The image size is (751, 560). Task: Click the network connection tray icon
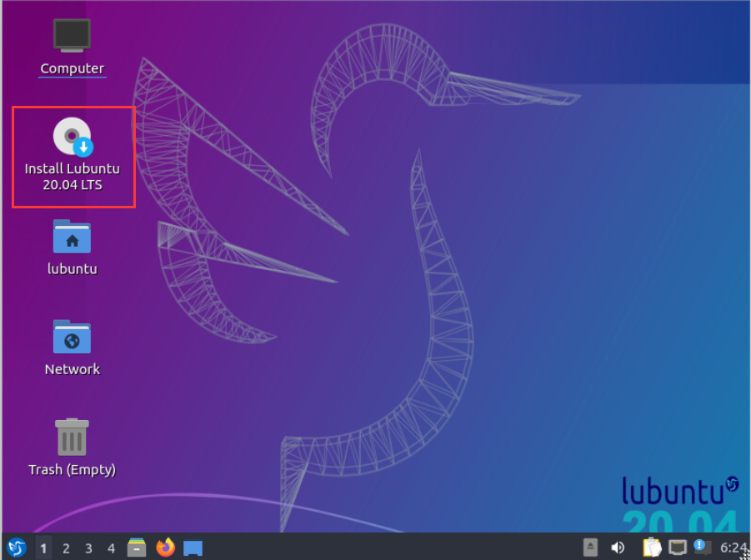coord(678,547)
